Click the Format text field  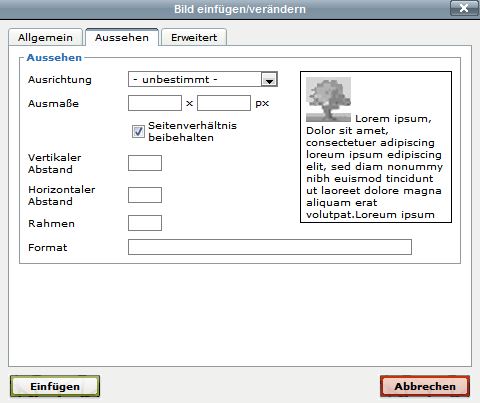pyautogui.click(x=270, y=247)
